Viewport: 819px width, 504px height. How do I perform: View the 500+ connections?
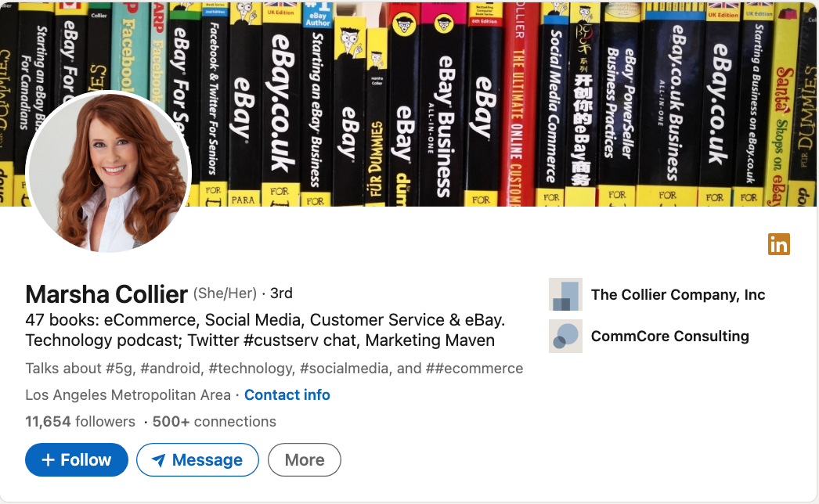(215, 422)
